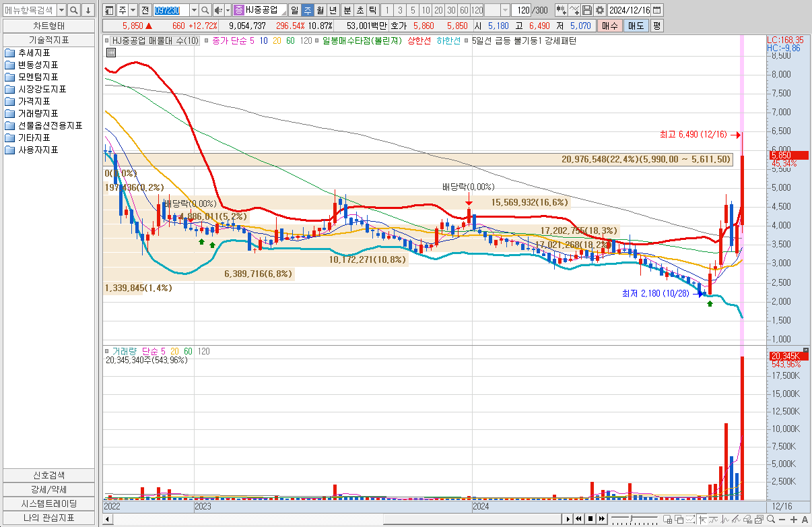Click the chart indicator settings icon with candlesticks

(x=560, y=10)
